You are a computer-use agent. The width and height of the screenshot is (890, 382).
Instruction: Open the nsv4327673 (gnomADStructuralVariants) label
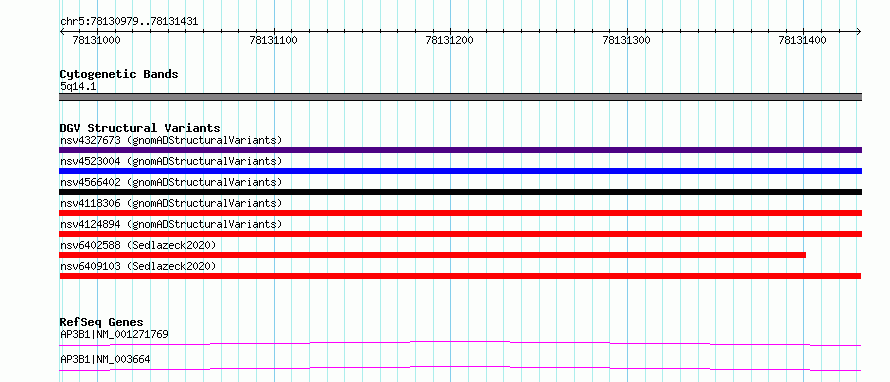coord(171,140)
